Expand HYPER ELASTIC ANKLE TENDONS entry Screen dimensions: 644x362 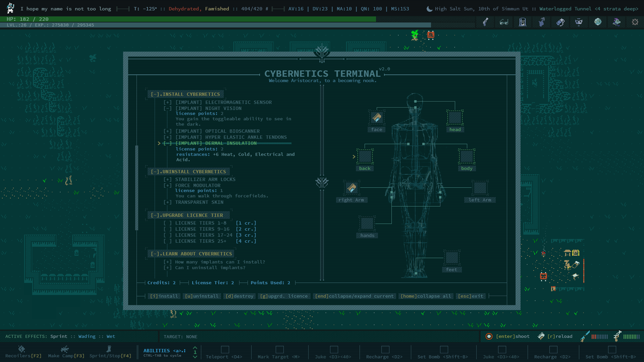point(167,137)
